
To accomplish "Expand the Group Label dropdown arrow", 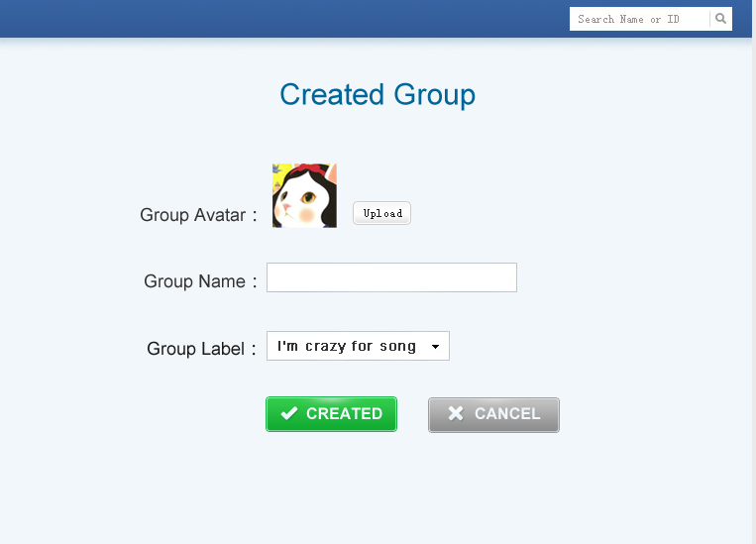I will [x=435, y=347].
